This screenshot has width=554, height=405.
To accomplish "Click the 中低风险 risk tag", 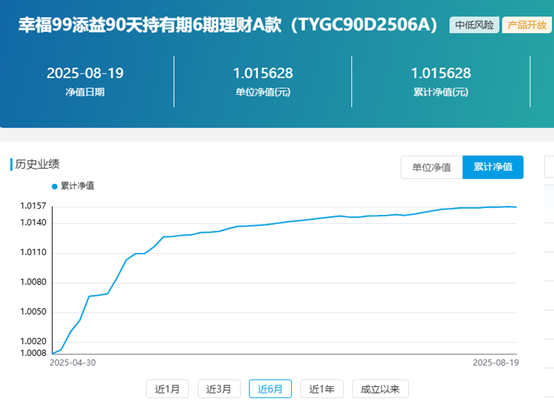I will point(474,25).
